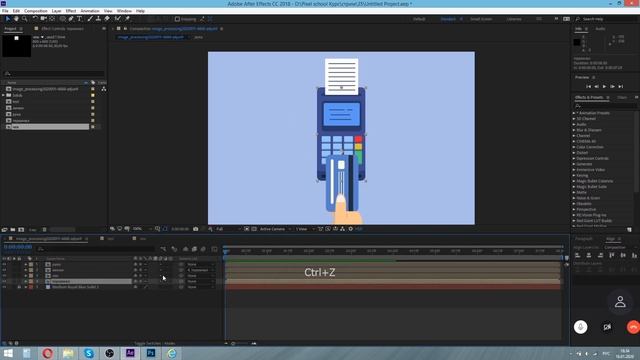
Task: Click the Skype icon in taskbar
Action: pos(89,353)
